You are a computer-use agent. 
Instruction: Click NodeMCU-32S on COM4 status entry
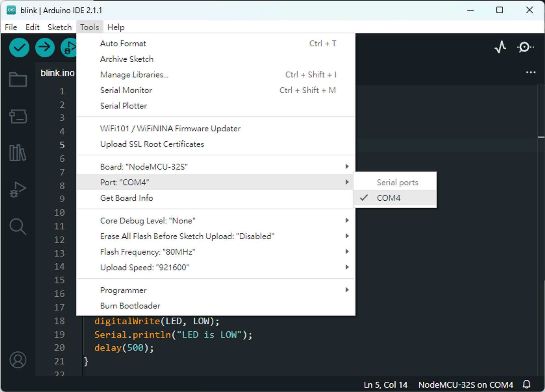point(466,385)
